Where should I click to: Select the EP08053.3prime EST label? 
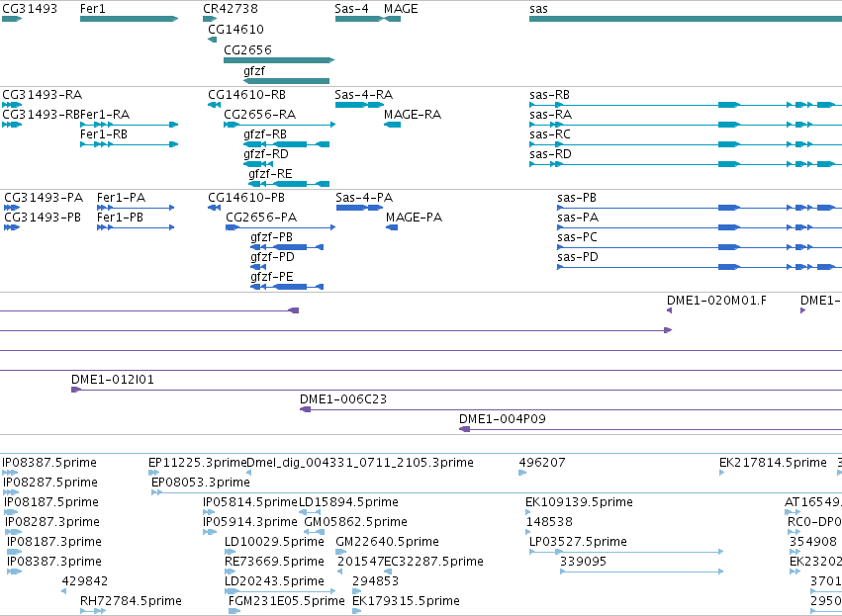click(201, 483)
